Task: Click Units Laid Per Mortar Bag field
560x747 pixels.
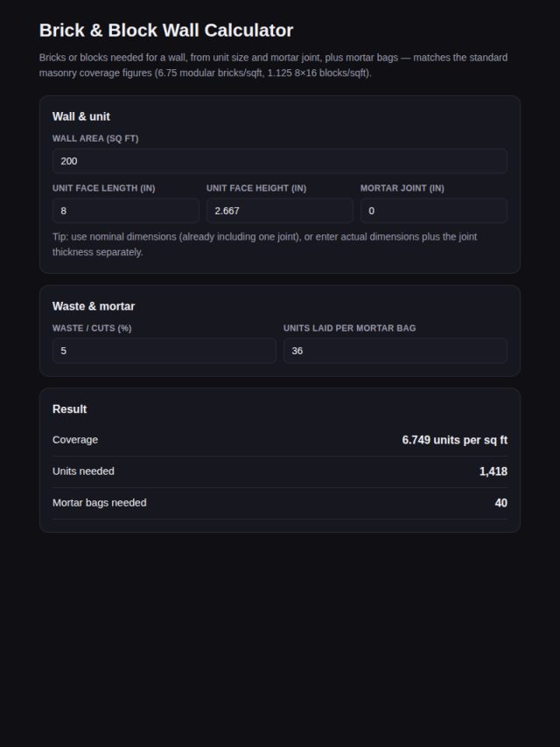Action: [x=395, y=351]
